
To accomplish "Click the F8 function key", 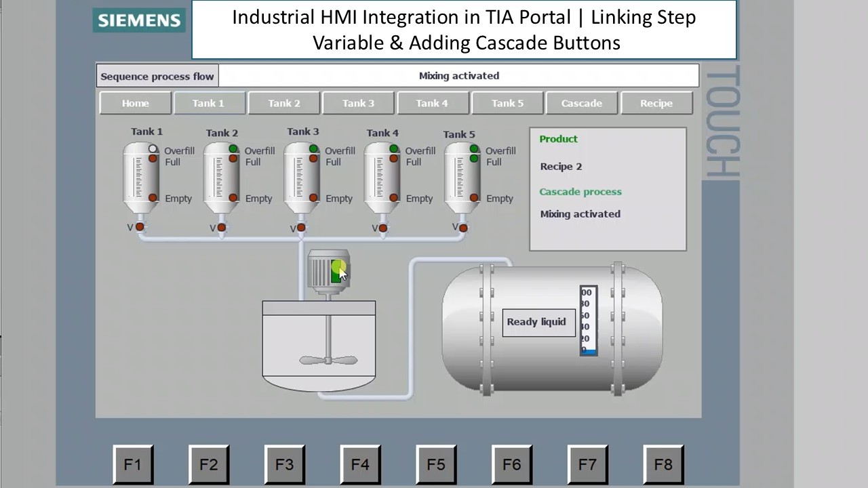I will coord(663,465).
